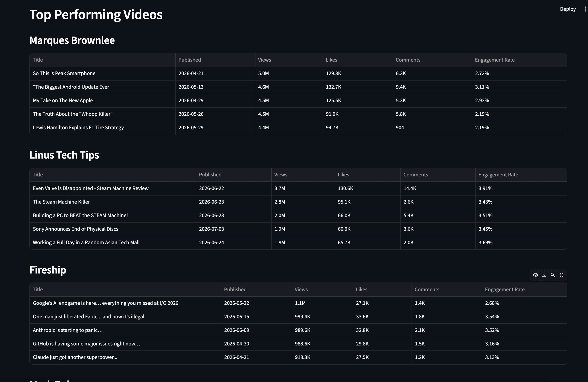Select “The Biggest Android Update Ever” title cell
The height and width of the screenshot is (382, 588).
point(102,87)
